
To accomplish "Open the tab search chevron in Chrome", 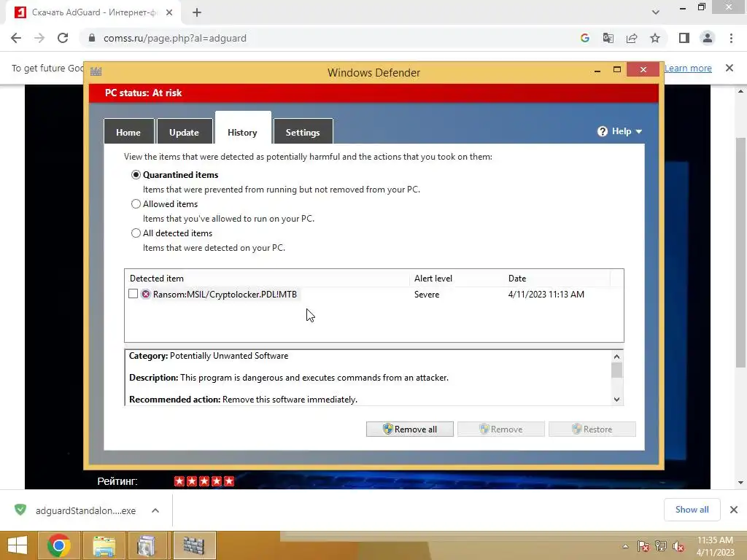I will pyautogui.click(x=656, y=12).
